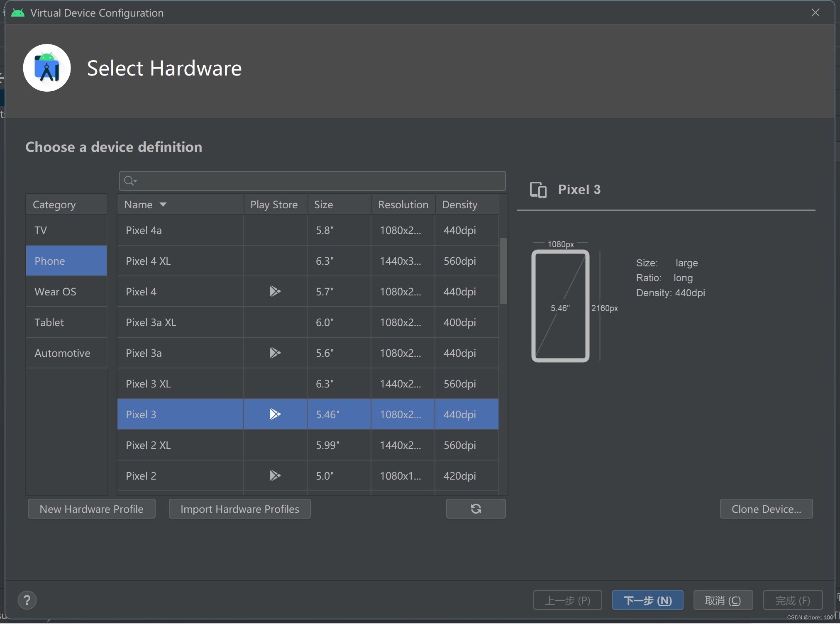Click Import Hardware Profiles button
This screenshot has height=624, width=840.
click(x=239, y=509)
